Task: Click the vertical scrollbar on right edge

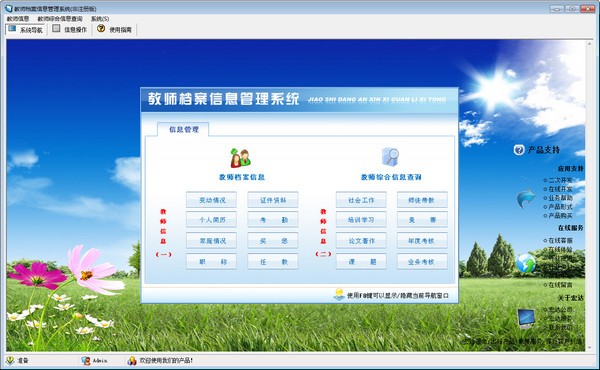Action: coord(589,195)
